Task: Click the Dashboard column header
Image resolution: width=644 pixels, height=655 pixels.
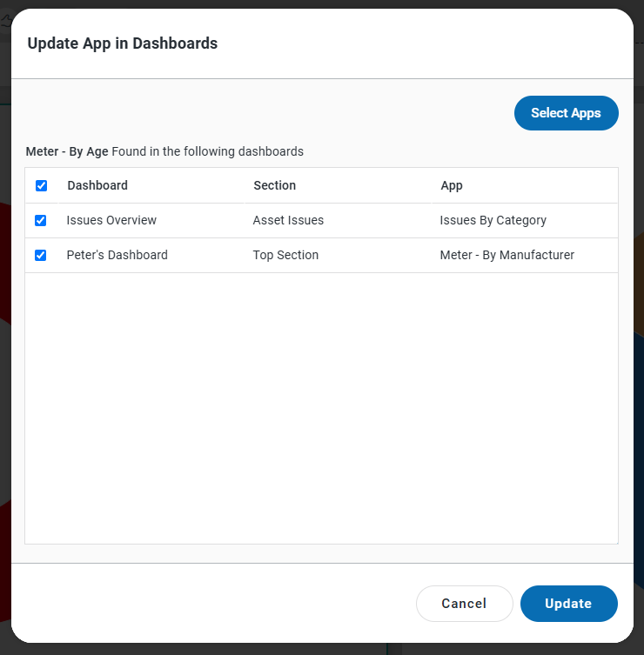Action: point(97,185)
